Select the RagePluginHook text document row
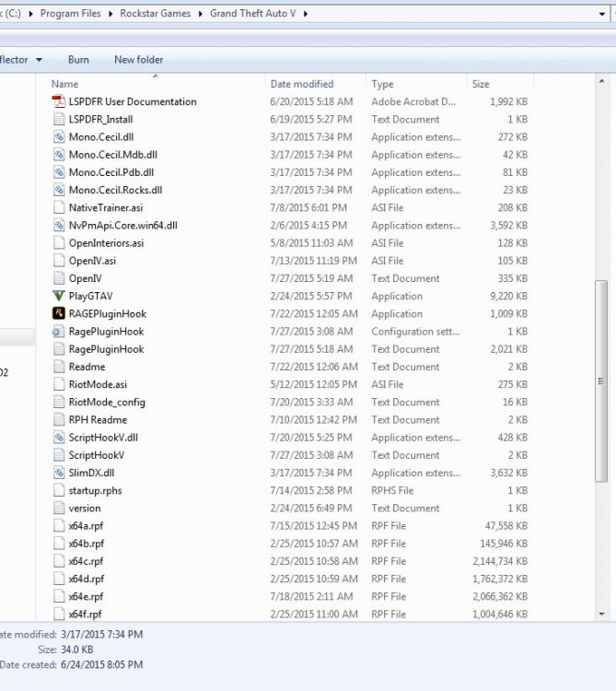The width and height of the screenshot is (616, 691). (290, 349)
